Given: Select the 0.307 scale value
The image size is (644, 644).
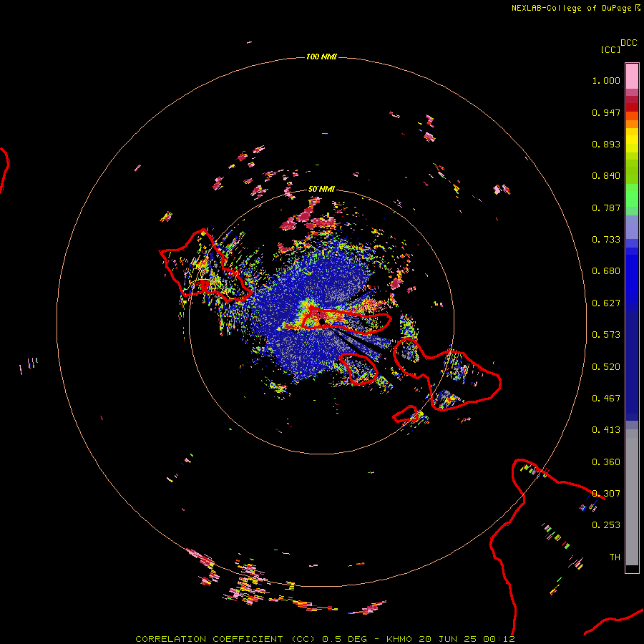Looking at the screenshot, I should pyautogui.click(x=606, y=494).
